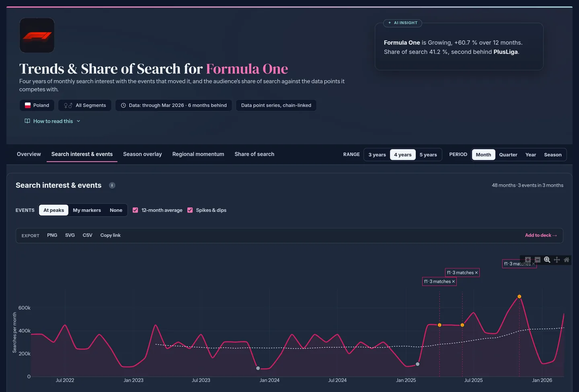
Task: Click the info icon beside Search interest & events
Action: [x=112, y=185]
